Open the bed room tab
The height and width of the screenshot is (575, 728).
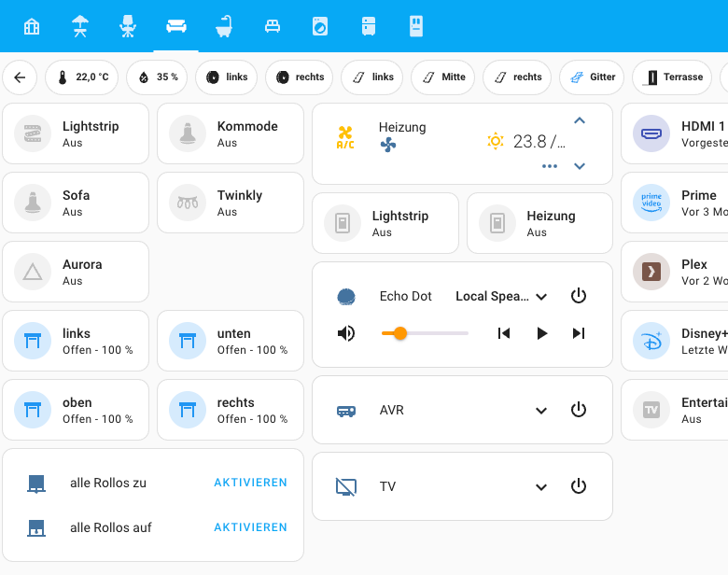pos(273,26)
